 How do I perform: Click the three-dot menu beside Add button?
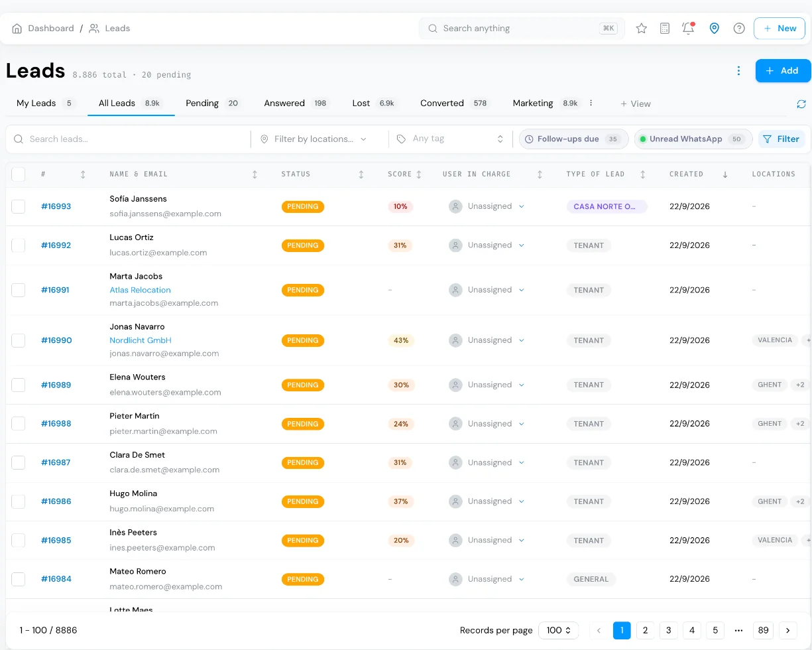click(x=738, y=71)
